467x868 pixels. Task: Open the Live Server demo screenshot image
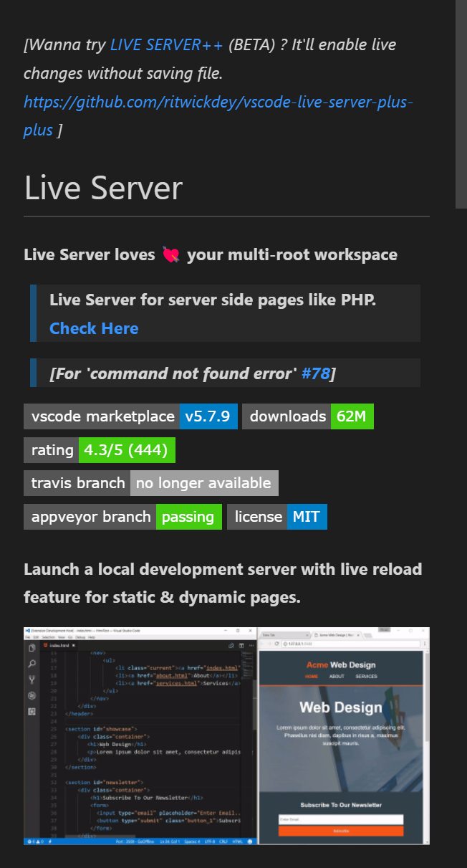226,735
